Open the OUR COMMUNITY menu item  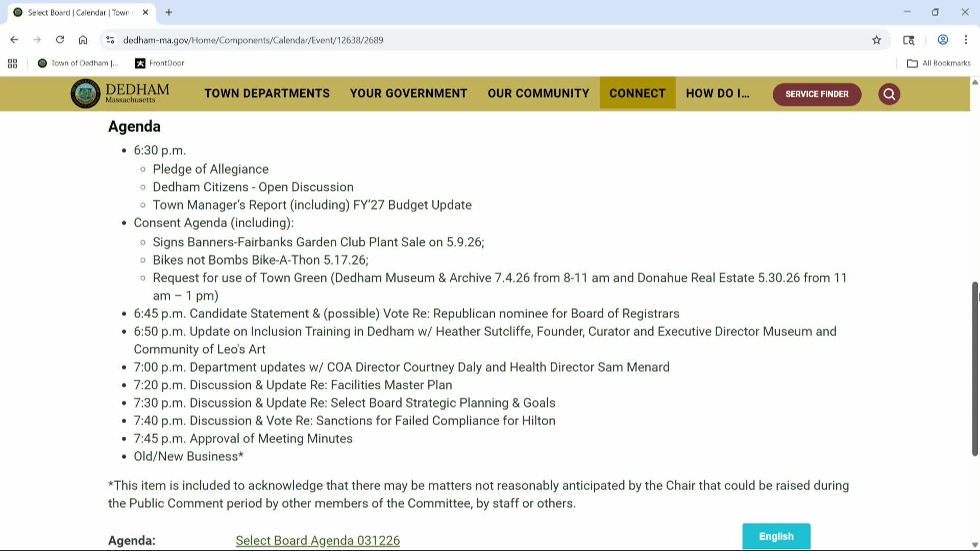[538, 93]
